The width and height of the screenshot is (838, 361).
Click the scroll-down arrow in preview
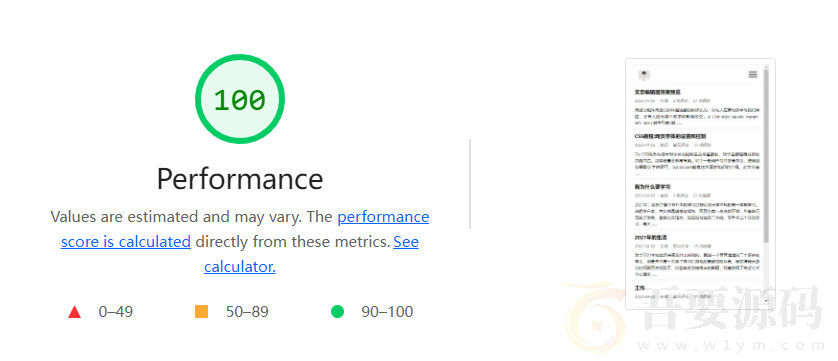pyautogui.click(x=766, y=301)
